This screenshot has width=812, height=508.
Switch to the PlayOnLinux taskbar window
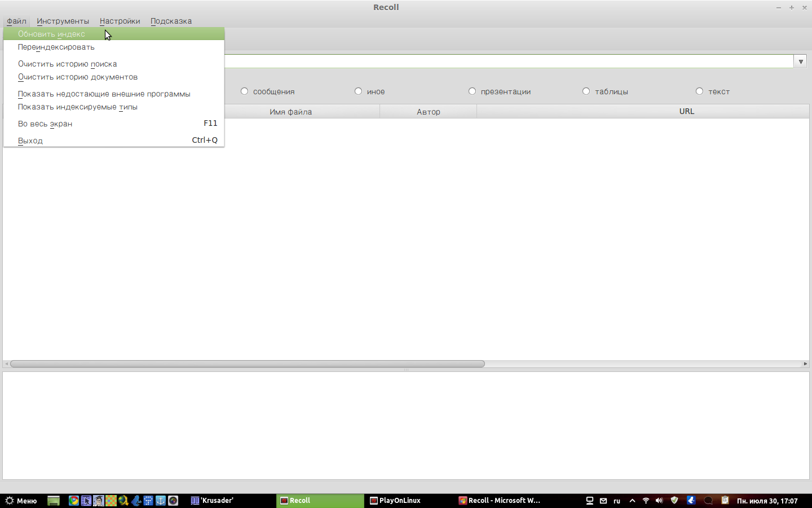pyautogui.click(x=410, y=501)
